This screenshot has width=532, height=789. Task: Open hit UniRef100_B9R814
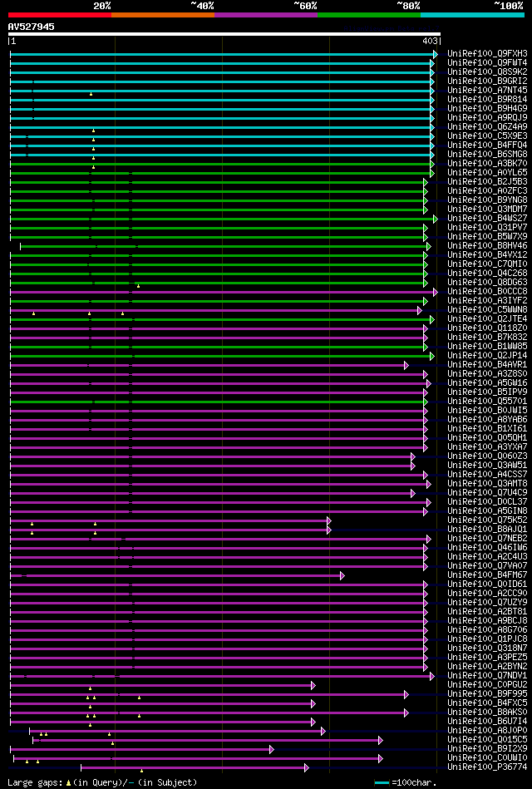(x=487, y=99)
